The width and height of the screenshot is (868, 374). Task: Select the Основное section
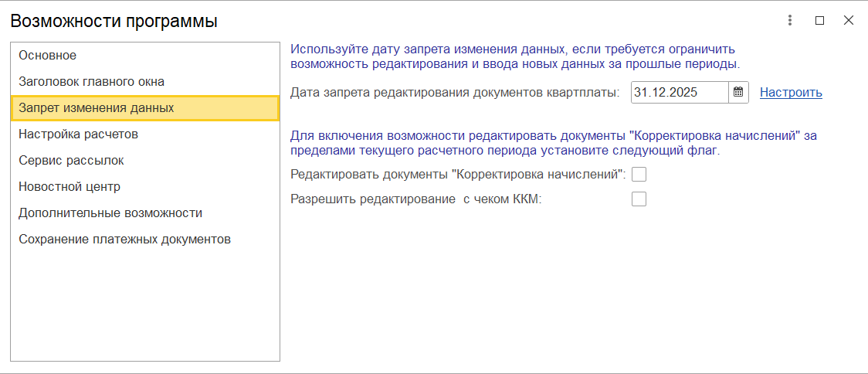click(x=48, y=56)
